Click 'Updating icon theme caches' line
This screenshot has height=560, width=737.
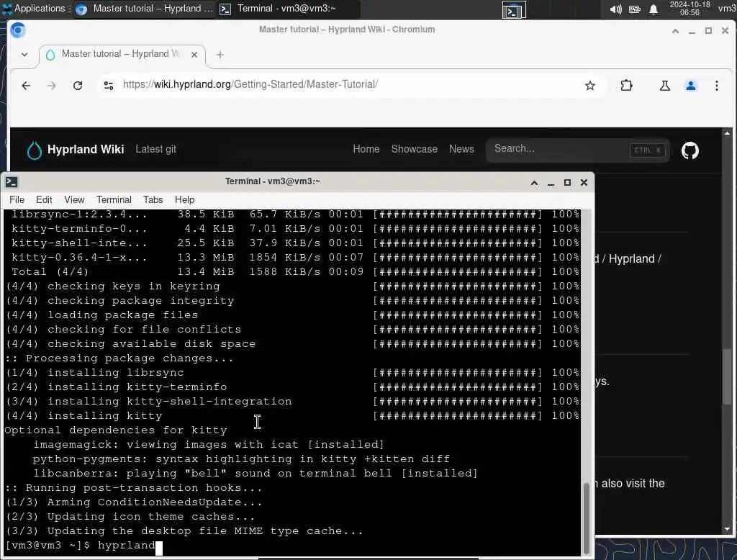pos(131,516)
